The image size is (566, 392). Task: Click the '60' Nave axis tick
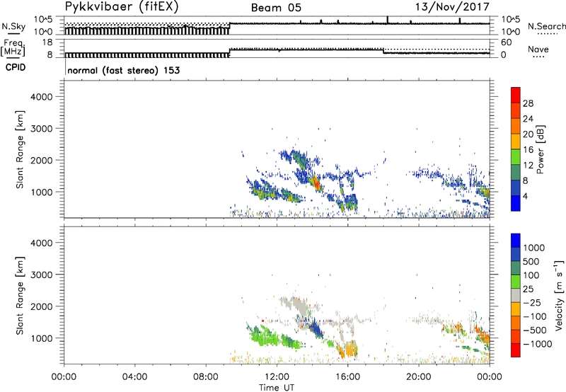tap(506, 42)
